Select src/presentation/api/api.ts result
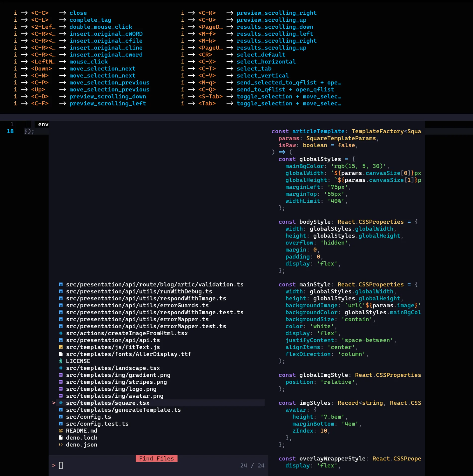 pyautogui.click(x=113, y=340)
